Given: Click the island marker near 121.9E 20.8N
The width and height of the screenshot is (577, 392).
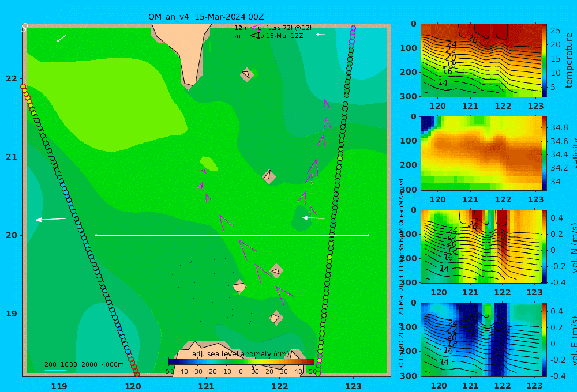Looking at the screenshot, I should (x=269, y=176).
